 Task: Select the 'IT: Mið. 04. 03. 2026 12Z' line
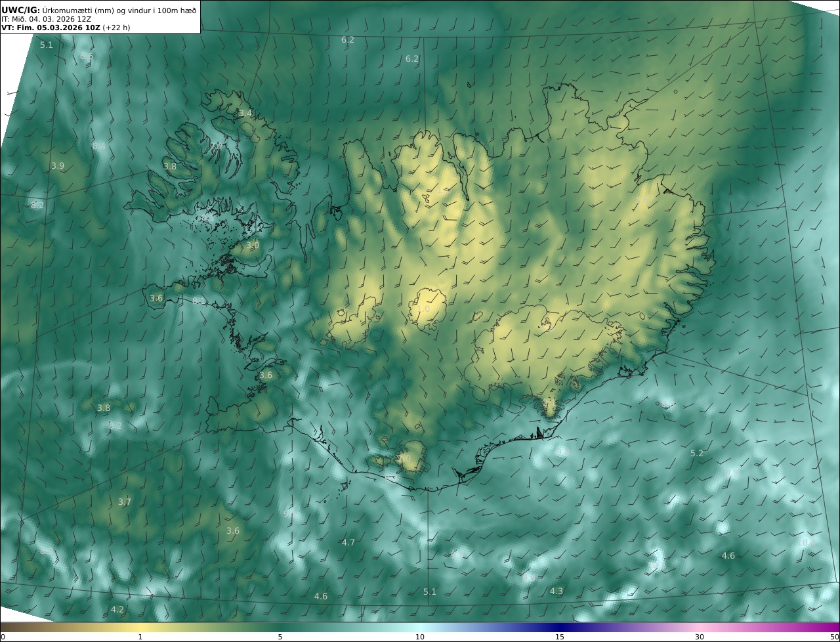click(x=46, y=19)
